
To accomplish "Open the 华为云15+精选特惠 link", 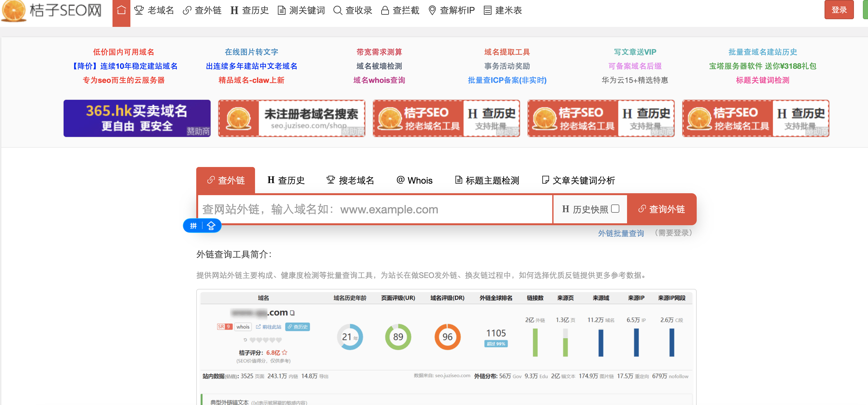I will click(x=635, y=80).
